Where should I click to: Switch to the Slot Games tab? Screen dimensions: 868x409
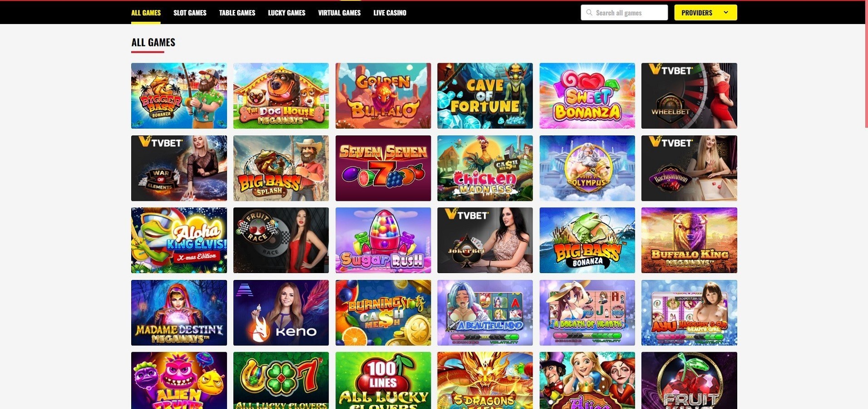click(190, 13)
